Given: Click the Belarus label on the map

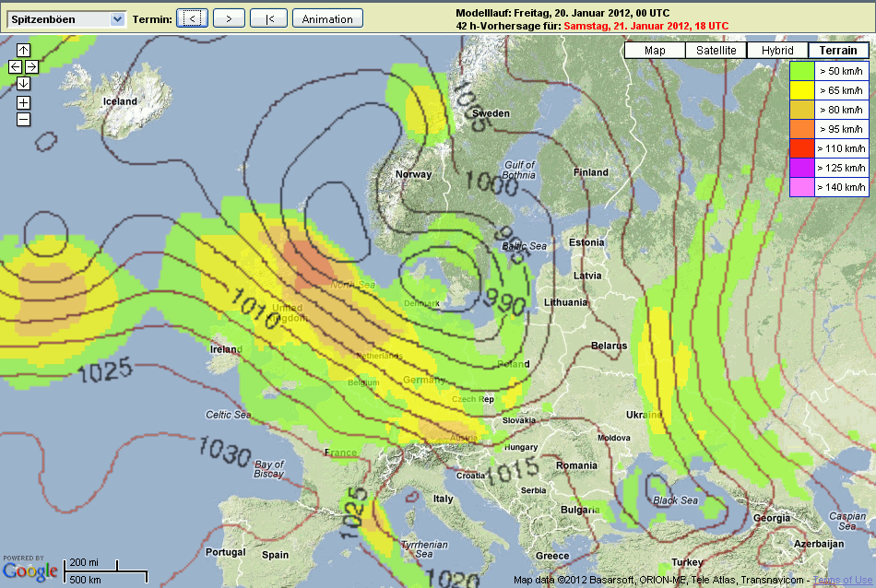Looking at the screenshot, I should pyautogui.click(x=610, y=346).
